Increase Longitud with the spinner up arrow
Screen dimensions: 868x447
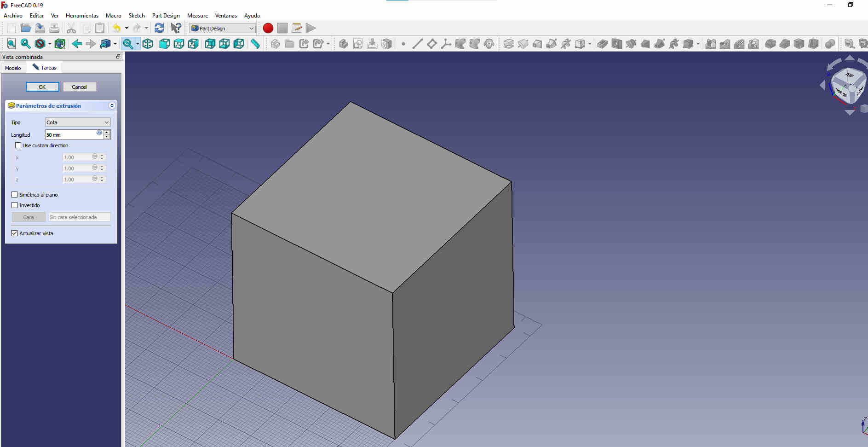pos(107,132)
